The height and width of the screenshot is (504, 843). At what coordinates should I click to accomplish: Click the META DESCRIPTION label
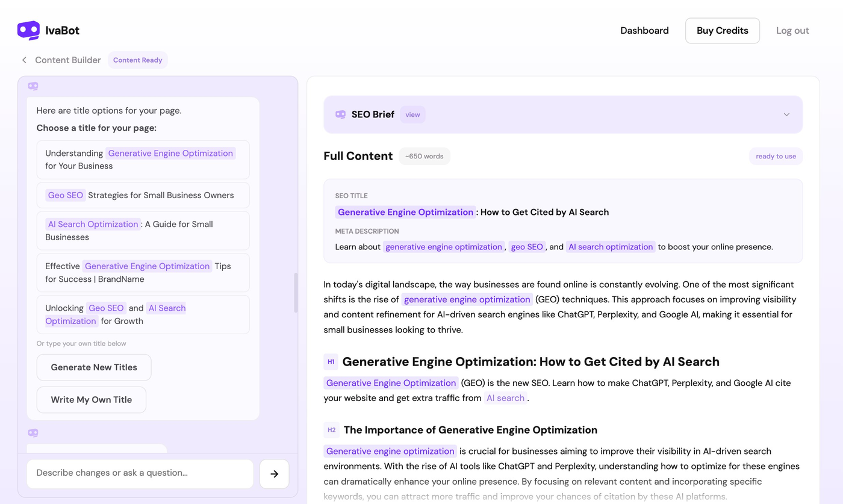tap(367, 231)
